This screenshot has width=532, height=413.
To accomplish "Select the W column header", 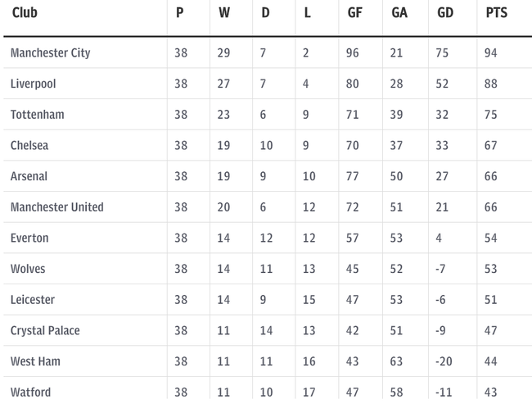I will coord(224,13).
